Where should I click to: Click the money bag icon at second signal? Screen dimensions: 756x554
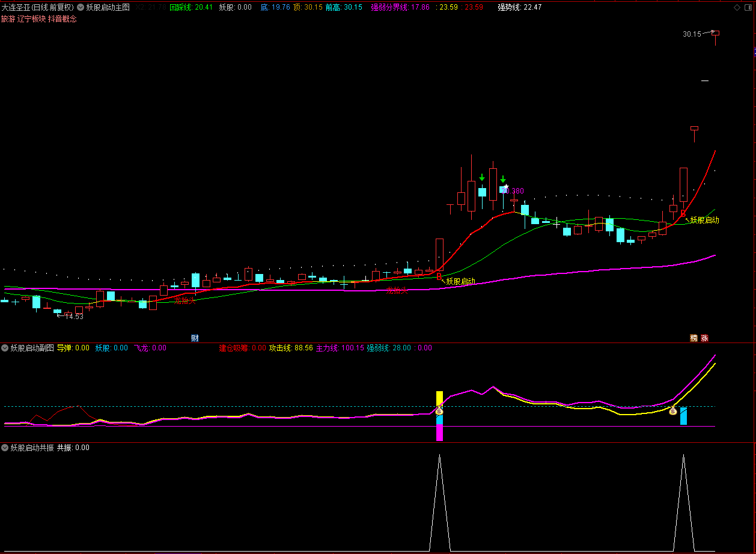(673, 411)
